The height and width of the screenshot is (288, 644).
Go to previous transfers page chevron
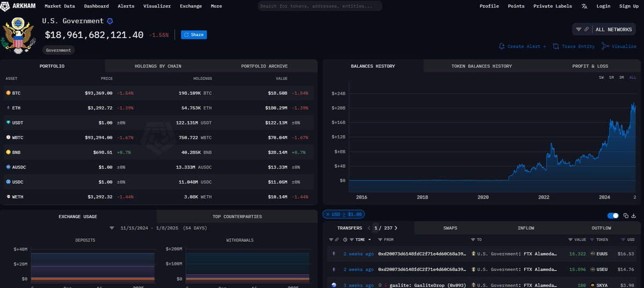click(x=369, y=228)
